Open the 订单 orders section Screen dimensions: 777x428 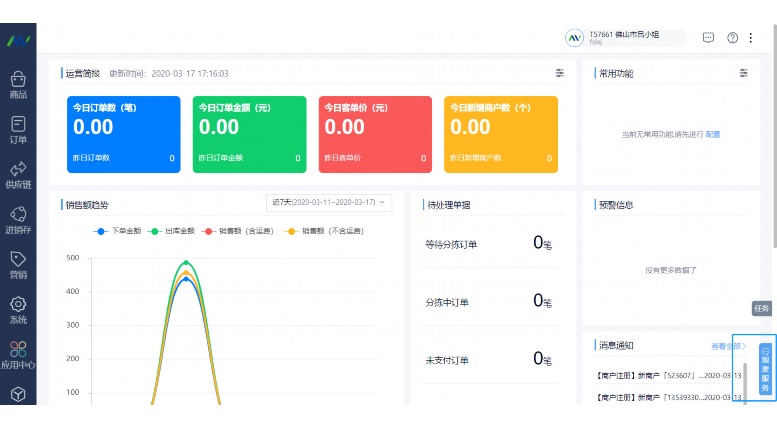pyautogui.click(x=18, y=130)
